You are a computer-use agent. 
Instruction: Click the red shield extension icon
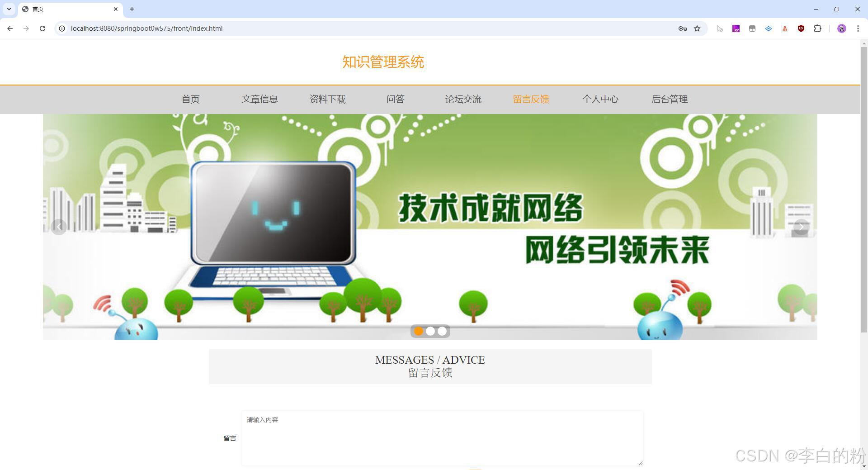801,28
